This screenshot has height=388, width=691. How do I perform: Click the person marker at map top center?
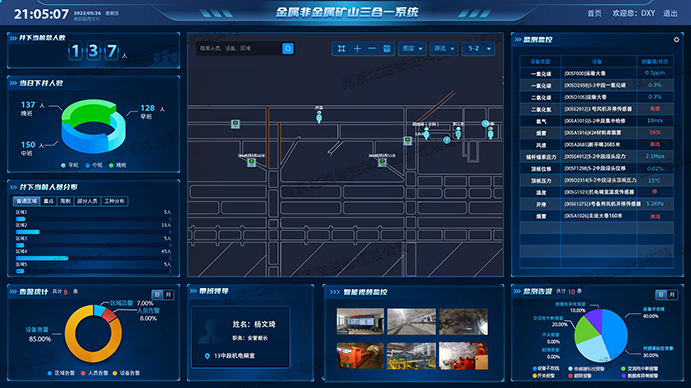coord(319,116)
